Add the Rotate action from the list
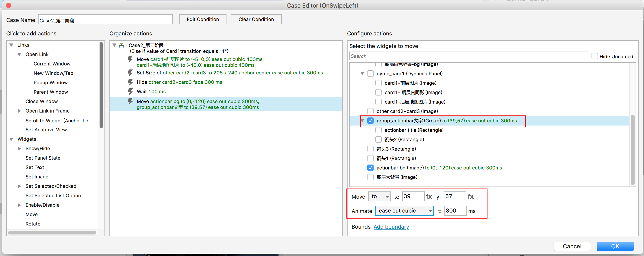Image resolution: width=644 pixels, height=256 pixels. tap(33, 224)
